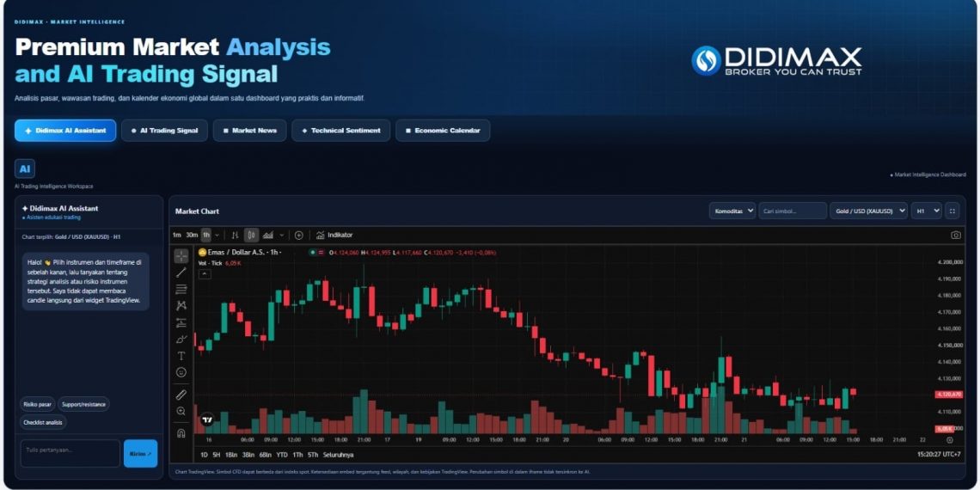Focus the Tulis pertanyaan input field

[x=70, y=453]
